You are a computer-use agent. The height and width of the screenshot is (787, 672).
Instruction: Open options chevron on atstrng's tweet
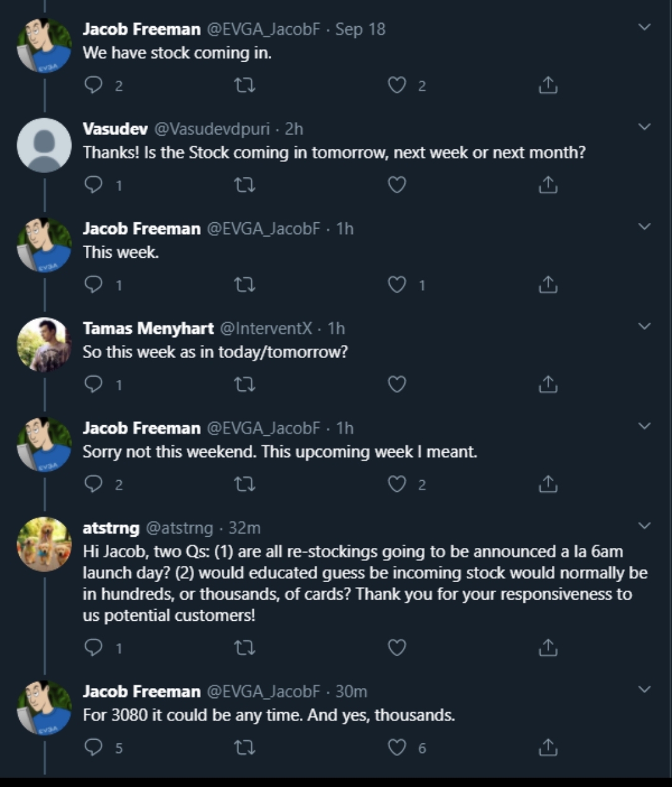pyautogui.click(x=645, y=526)
